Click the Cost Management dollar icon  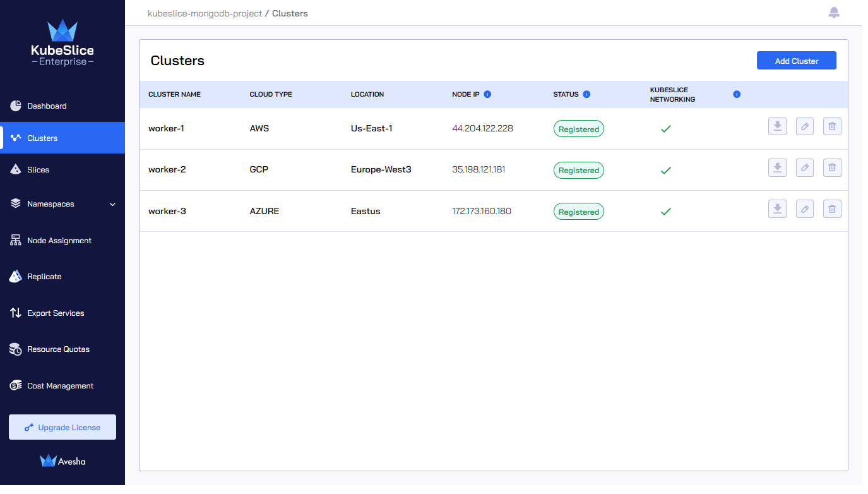(x=16, y=385)
